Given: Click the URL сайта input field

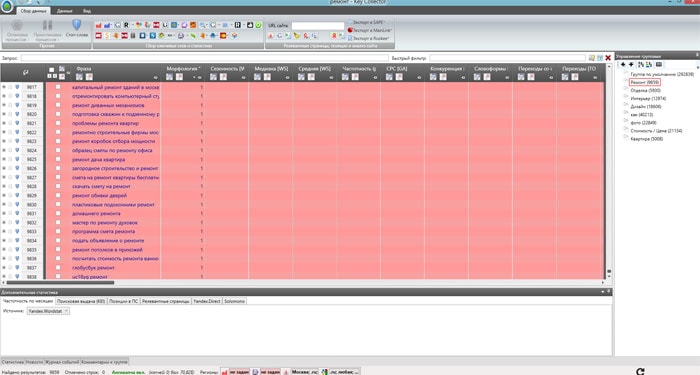Looking at the screenshot, I should pos(317,26).
